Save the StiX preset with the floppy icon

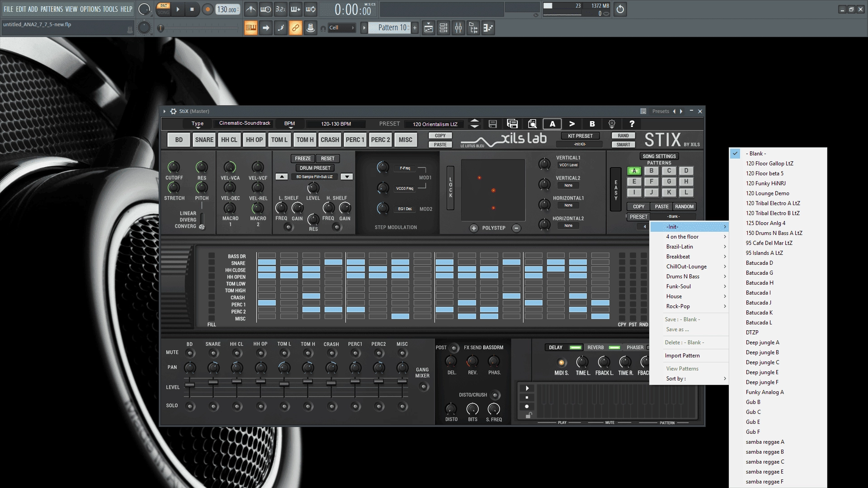pos(493,124)
